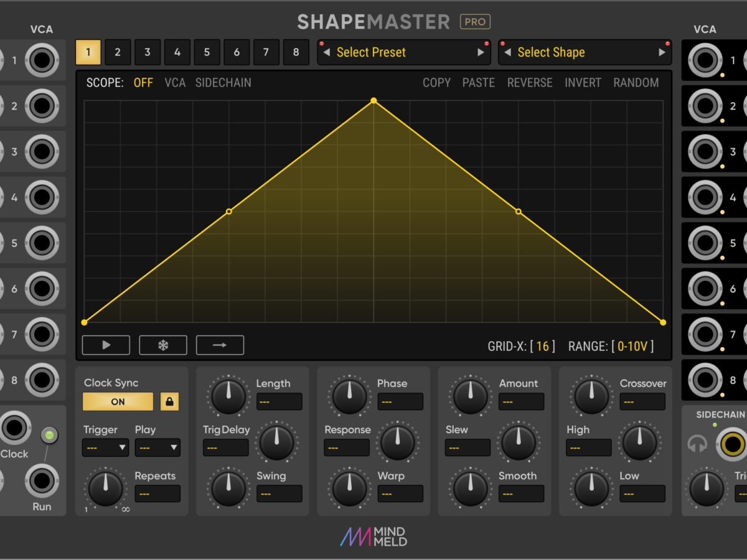Set scope mode to VCA
This screenshot has height=560, width=747.
[175, 83]
